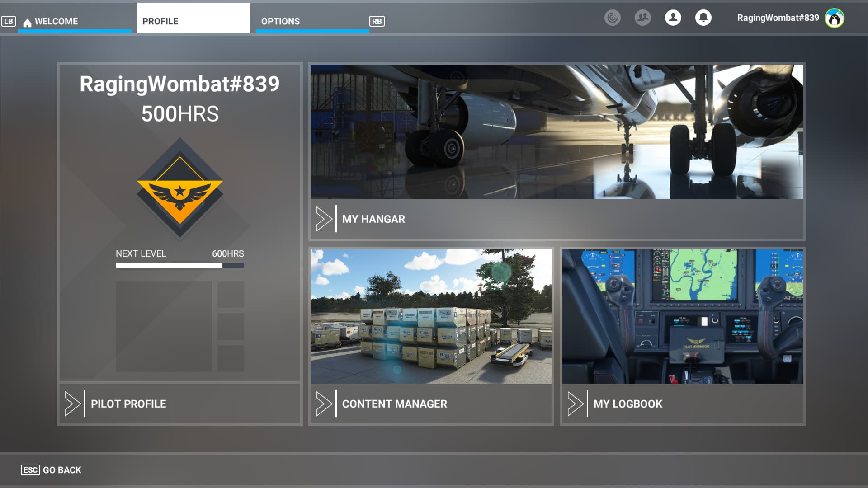Screen dimensions: 868x488
Task: Switch to the Options tab
Action: tap(280, 21)
